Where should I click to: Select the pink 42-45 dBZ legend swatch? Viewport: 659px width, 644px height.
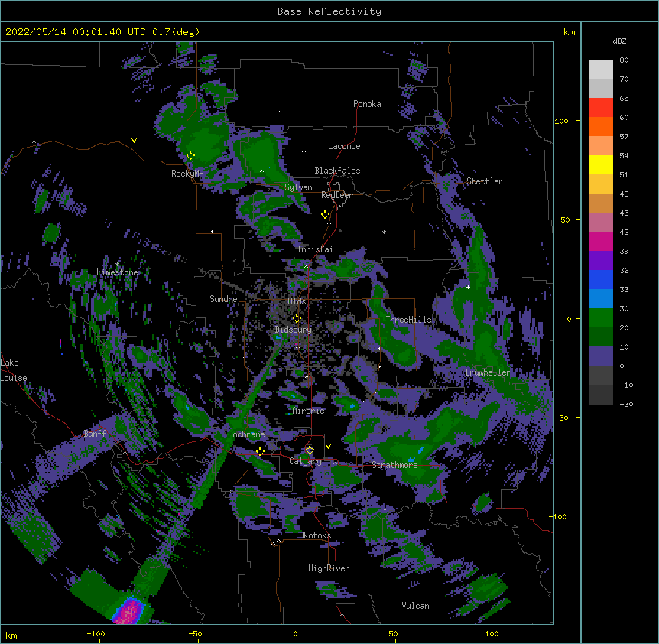[601, 223]
